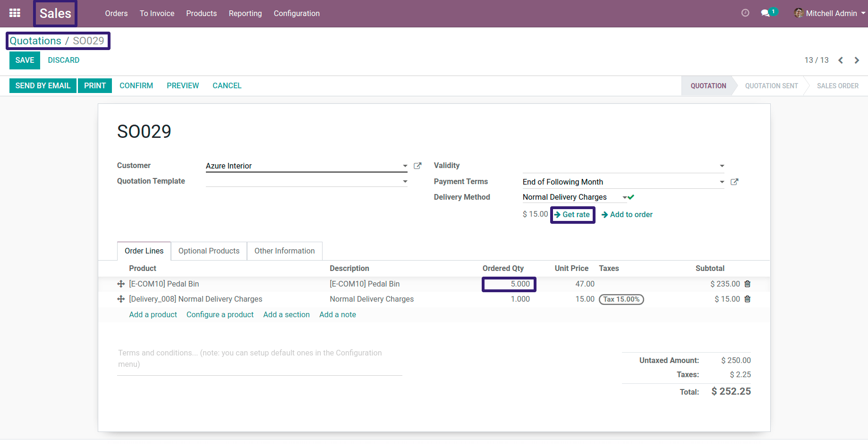Open the apps grid menu icon
868x448 pixels.
(15, 13)
